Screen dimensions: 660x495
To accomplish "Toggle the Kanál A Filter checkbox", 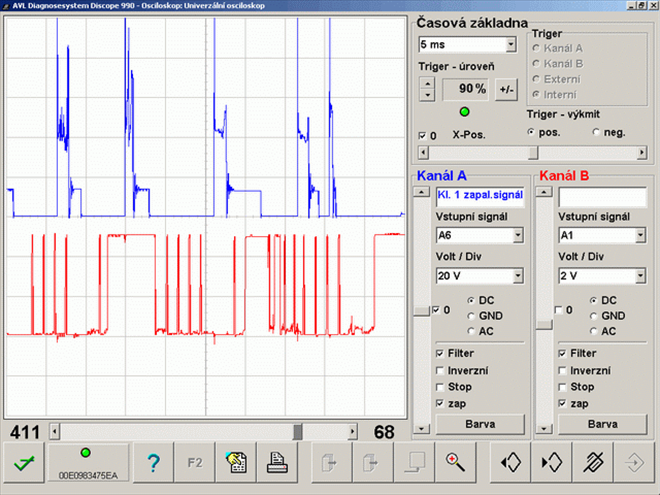I will pos(440,354).
